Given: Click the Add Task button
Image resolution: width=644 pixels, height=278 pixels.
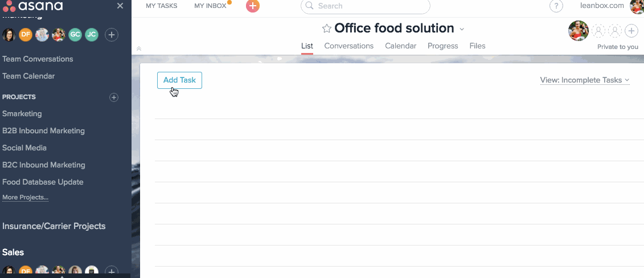Looking at the screenshot, I should tap(179, 80).
